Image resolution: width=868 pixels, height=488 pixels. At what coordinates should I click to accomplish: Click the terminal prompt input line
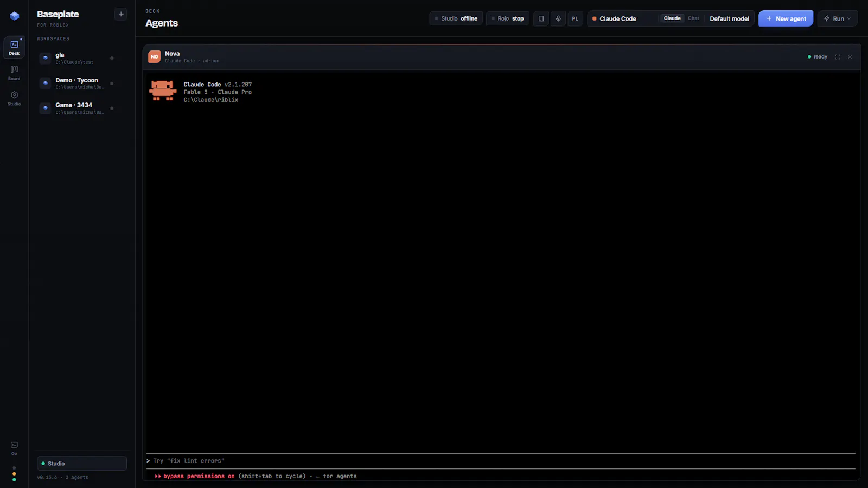500,461
